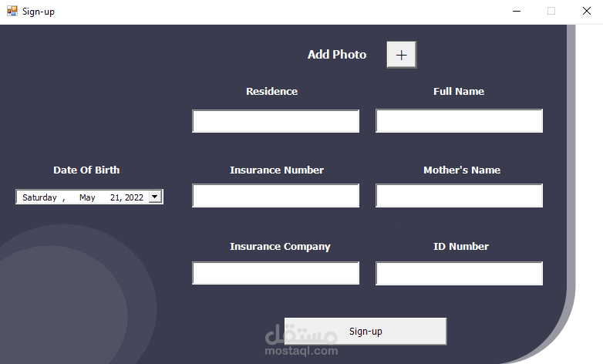Select the year "2022" in the date picker

click(134, 197)
